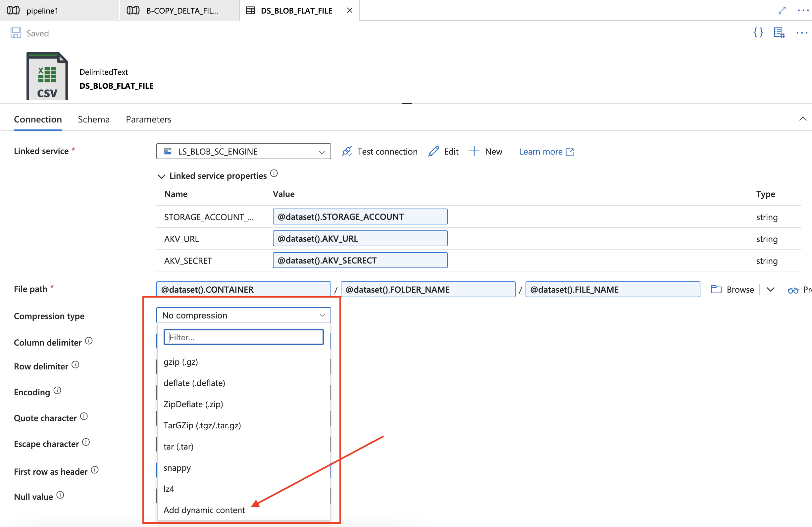Click New to create a linked service
The height and width of the screenshot is (527, 812).
point(486,152)
